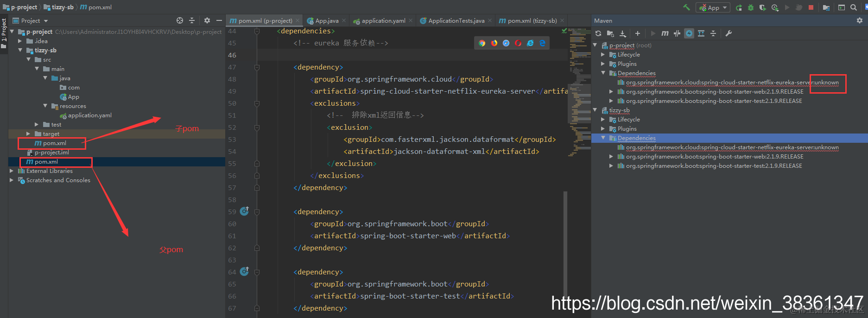Image resolution: width=868 pixels, height=318 pixels.
Task: Click the line 59 gutter dependency icon
Action: [x=244, y=211]
